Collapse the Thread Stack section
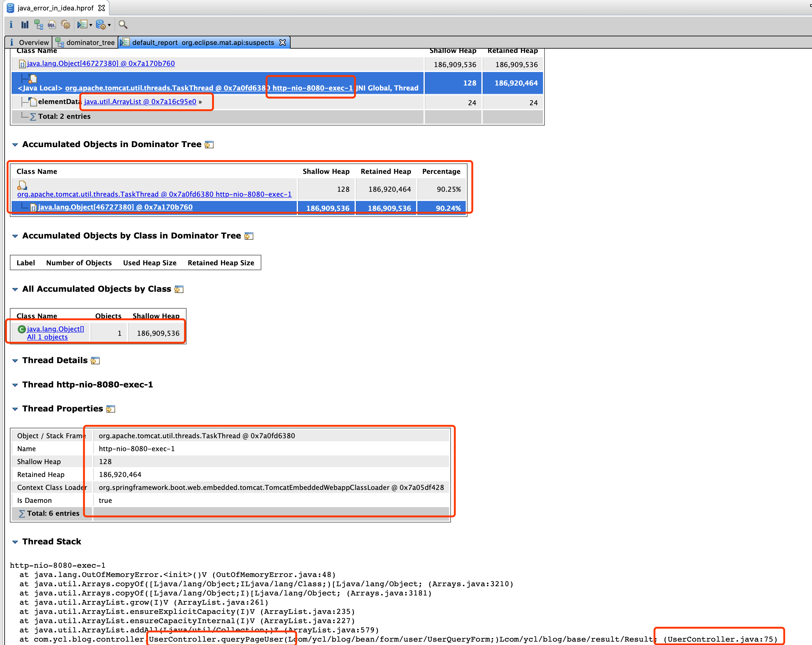 click(x=15, y=542)
